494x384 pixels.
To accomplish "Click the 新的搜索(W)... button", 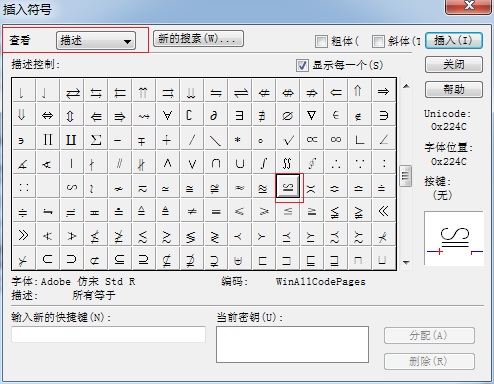I will pos(198,39).
